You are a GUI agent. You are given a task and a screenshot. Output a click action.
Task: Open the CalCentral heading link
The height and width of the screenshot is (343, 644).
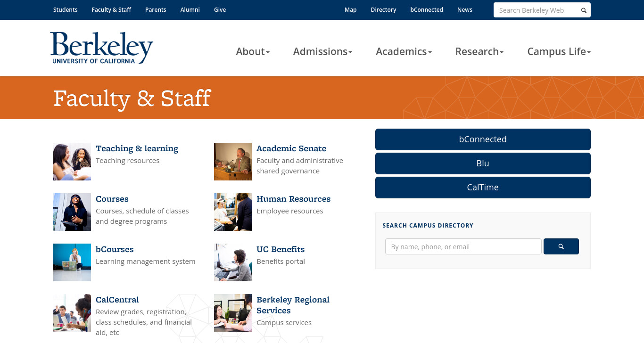(117, 300)
